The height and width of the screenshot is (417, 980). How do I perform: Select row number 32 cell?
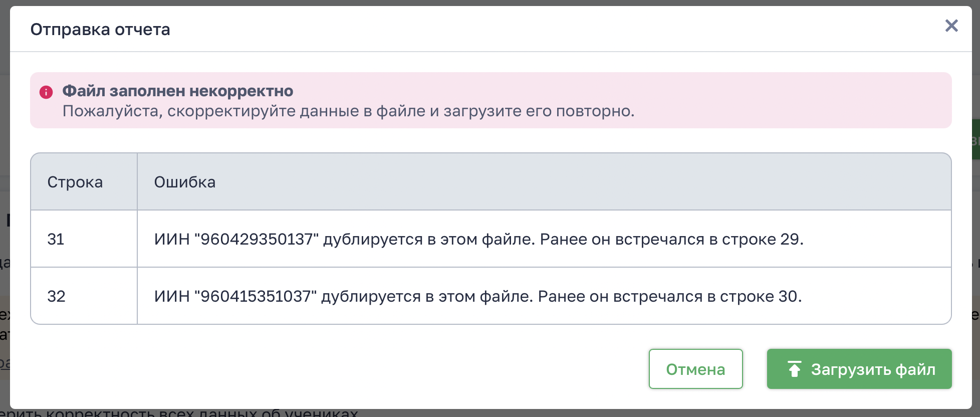pyautogui.click(x=56, y=296)
